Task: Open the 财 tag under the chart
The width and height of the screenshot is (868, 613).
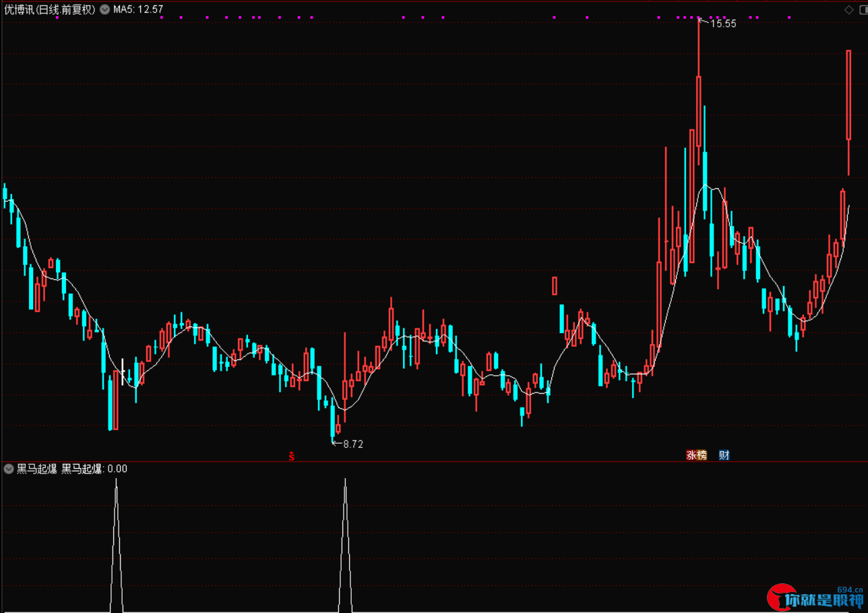Action: [724, 455]
